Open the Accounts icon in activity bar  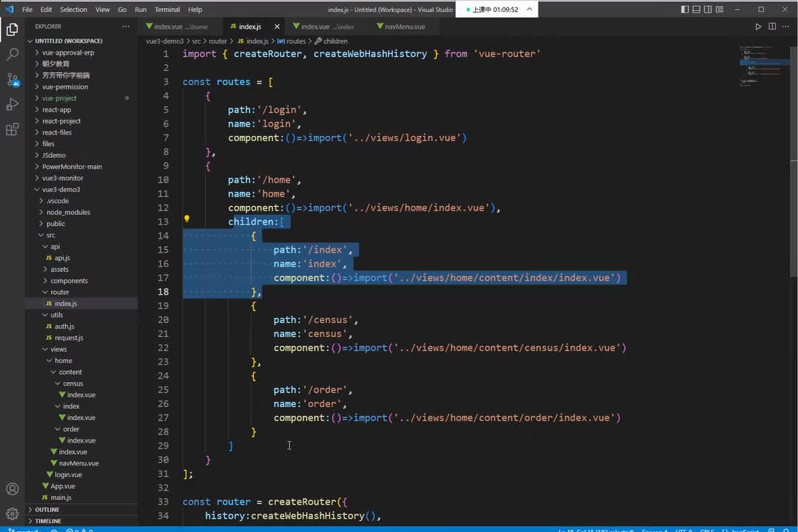point(12,489)
